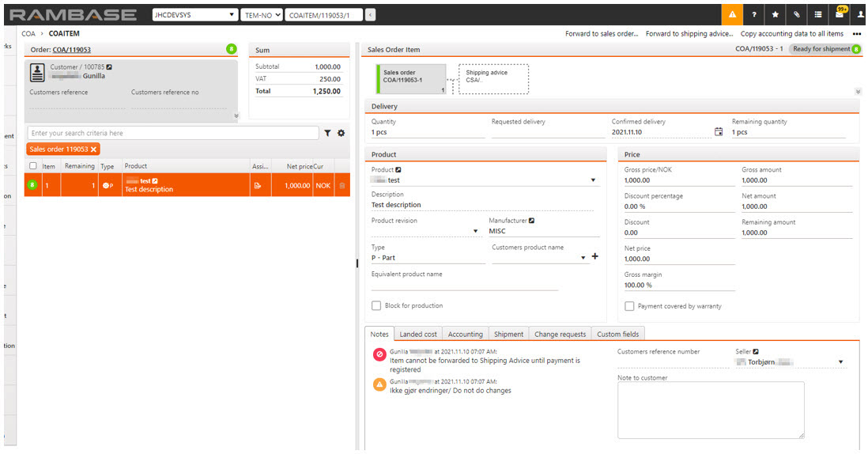The width and height of the screenshot is (868, 454).
Task: Enable Block for production checkbox
Action: [x=376, y=306]
